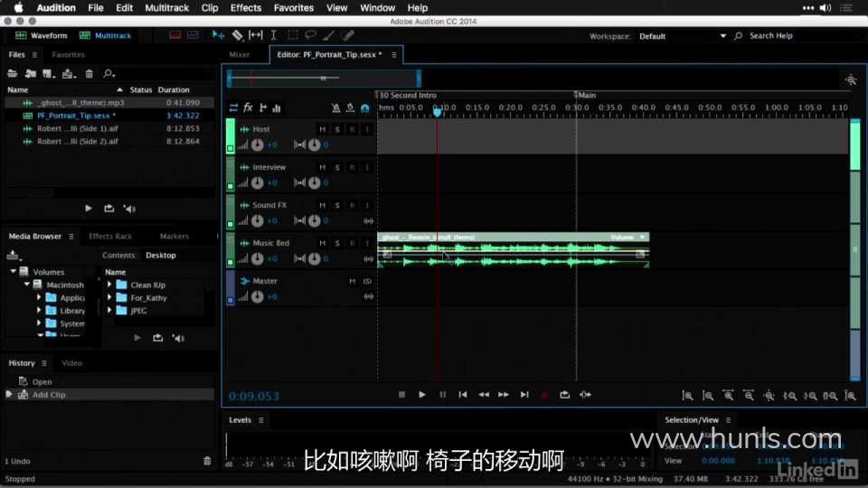Expand the JPEG folder

(x=109, y=310)
